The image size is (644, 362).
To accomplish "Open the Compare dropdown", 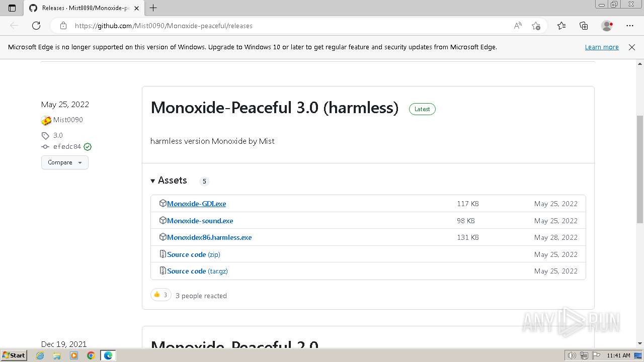I will [65, 162].
